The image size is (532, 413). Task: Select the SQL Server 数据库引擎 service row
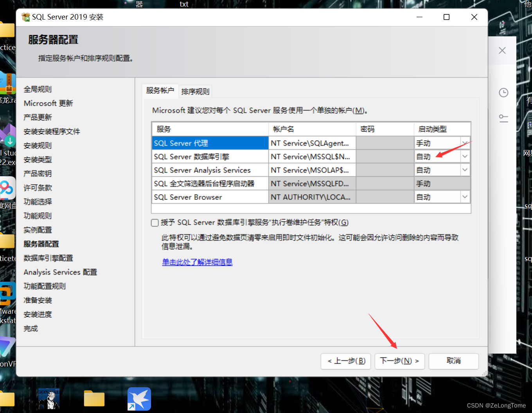click(210, 157)
